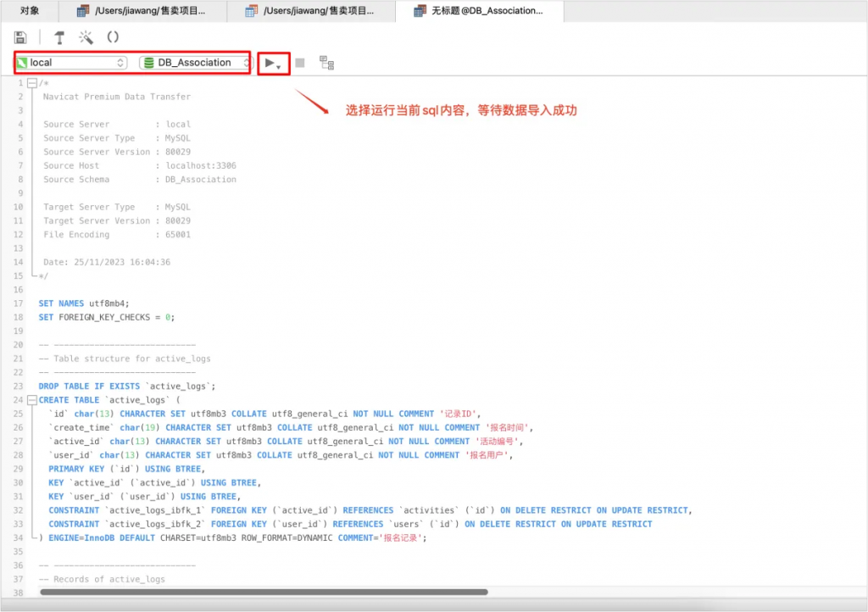Screen dimensions: 868x612
Task: Place cursor on the SET NAMES utf8mb4 line
Action: pos(84,303)
